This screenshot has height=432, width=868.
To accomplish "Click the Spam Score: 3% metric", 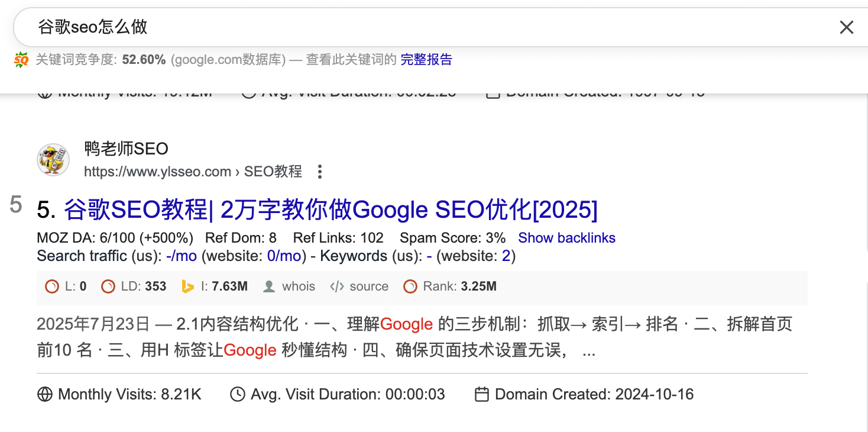I will click(x=453, y=238).
